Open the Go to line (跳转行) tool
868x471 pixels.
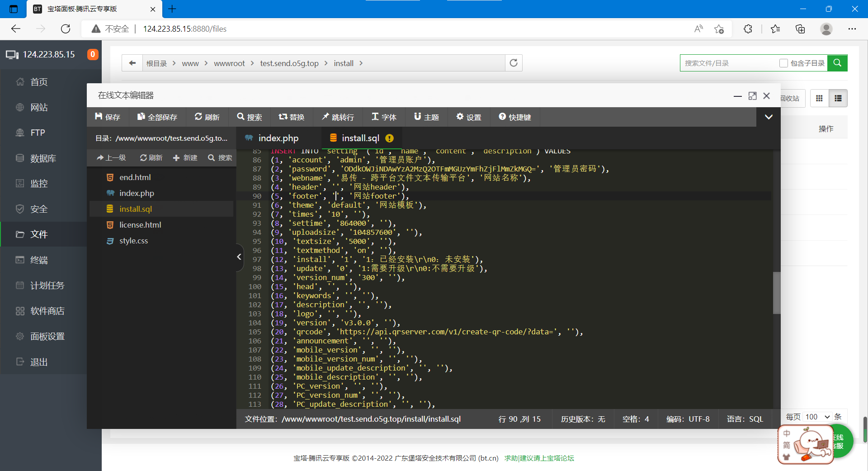click(x=337, y=117)
